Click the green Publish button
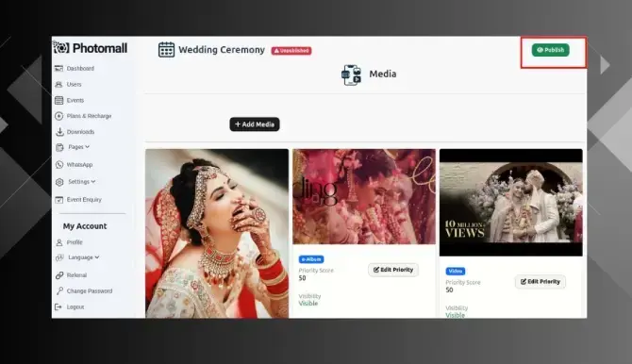 550,50
